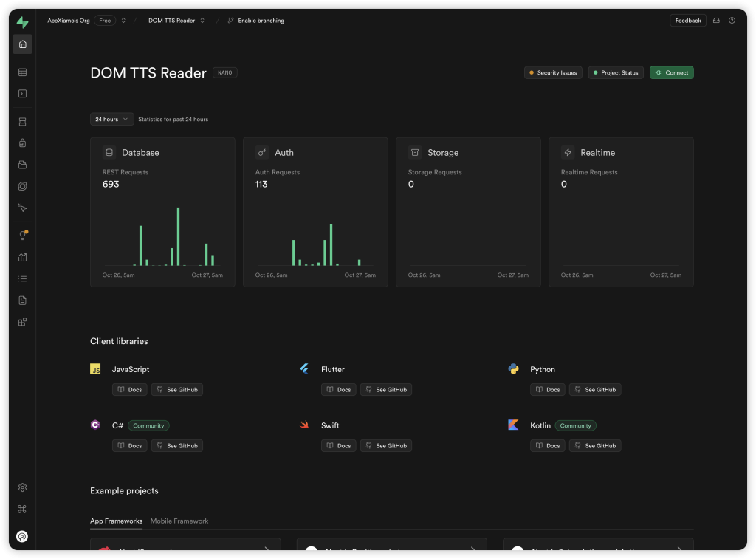Click the inbox notifications icon in header
The image size is (756, 559).
click(716, 21)
